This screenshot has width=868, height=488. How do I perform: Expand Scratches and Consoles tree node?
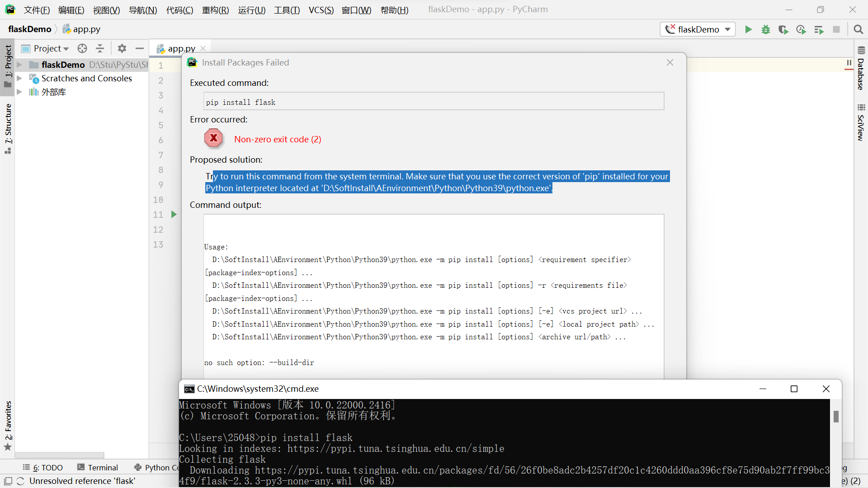click(19, 78)
